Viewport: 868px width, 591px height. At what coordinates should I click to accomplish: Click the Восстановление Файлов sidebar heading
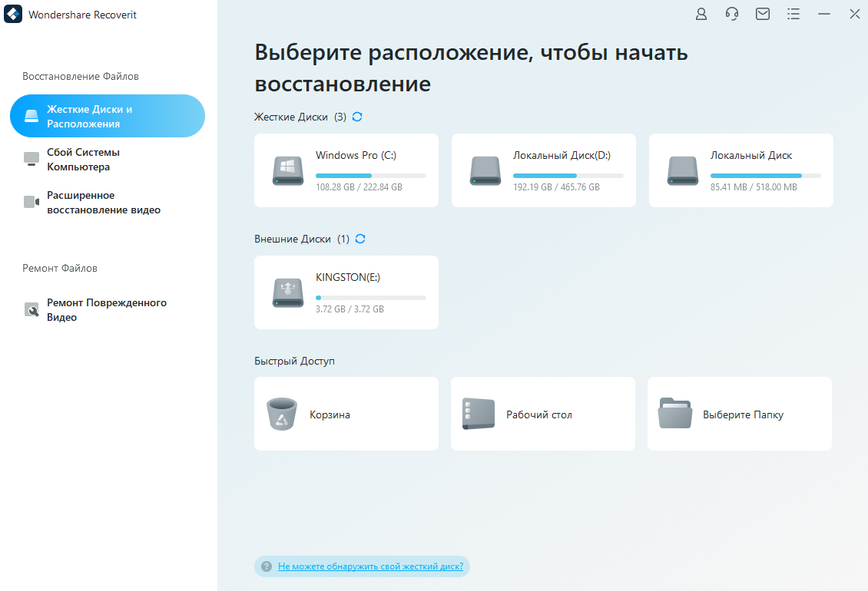[80, 76]
